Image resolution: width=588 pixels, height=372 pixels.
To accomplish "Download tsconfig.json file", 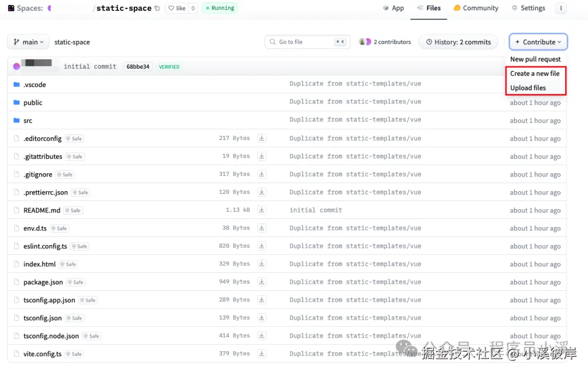I will pyautogui.click(x=262, y=318).
